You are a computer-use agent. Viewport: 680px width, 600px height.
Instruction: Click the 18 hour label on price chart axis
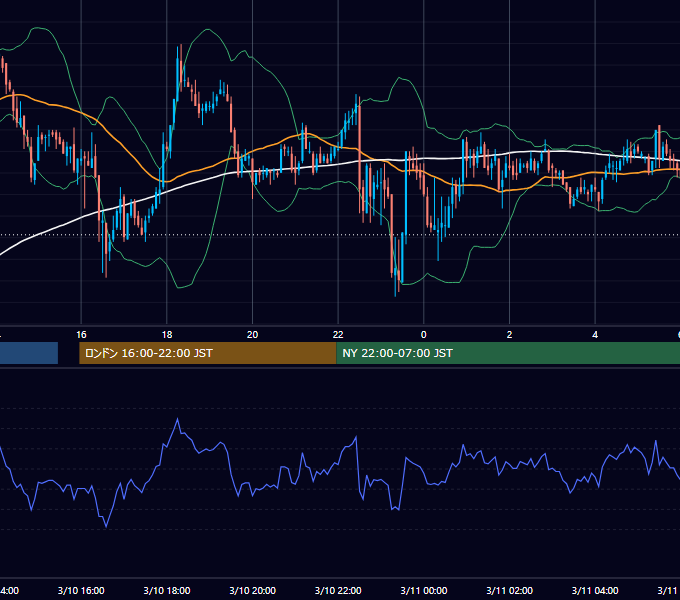point(167,335)
